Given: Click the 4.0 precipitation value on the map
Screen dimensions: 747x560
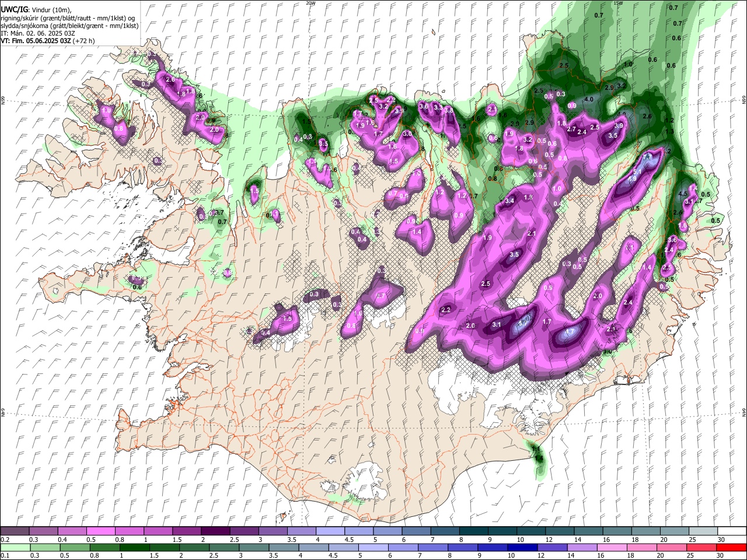Looking at the screenshot, I should tap(589, 99).
